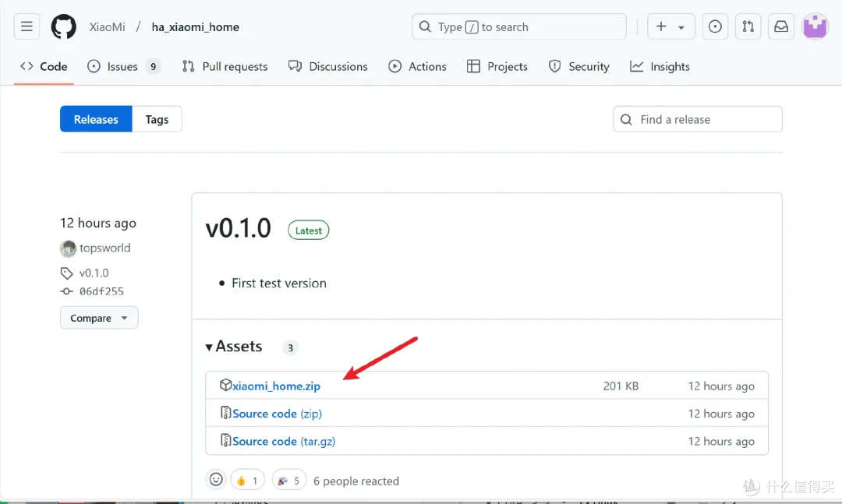
Task: Open commit 06df255
Action: pos(101,291)
